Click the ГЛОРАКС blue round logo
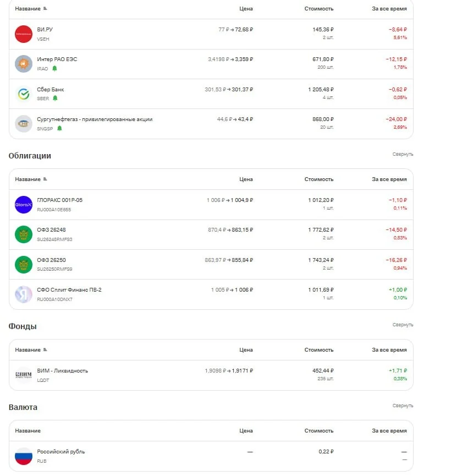The image size is (462, 476). coord(23,205)
